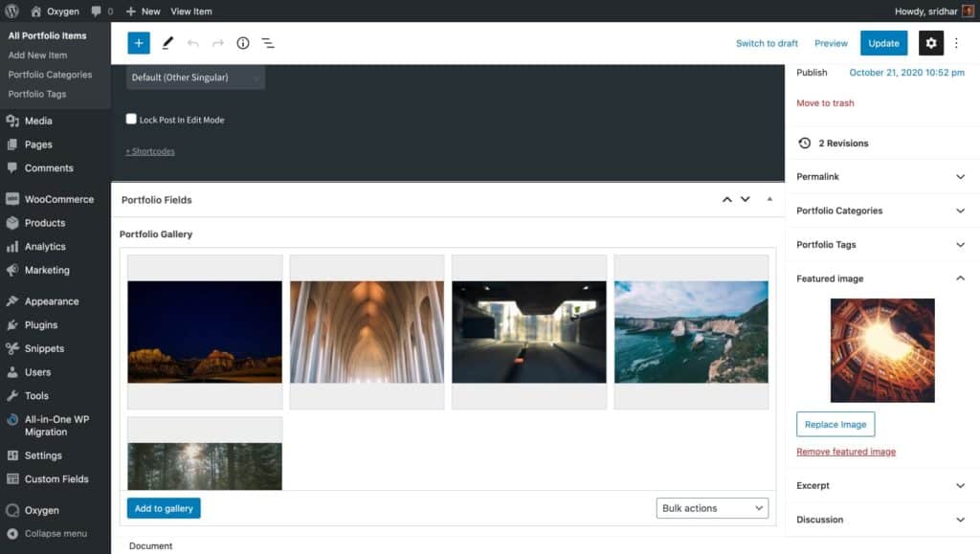Open Add New Item submenu
The height and width of the screenshot is (554, 980).
point(37,55)
